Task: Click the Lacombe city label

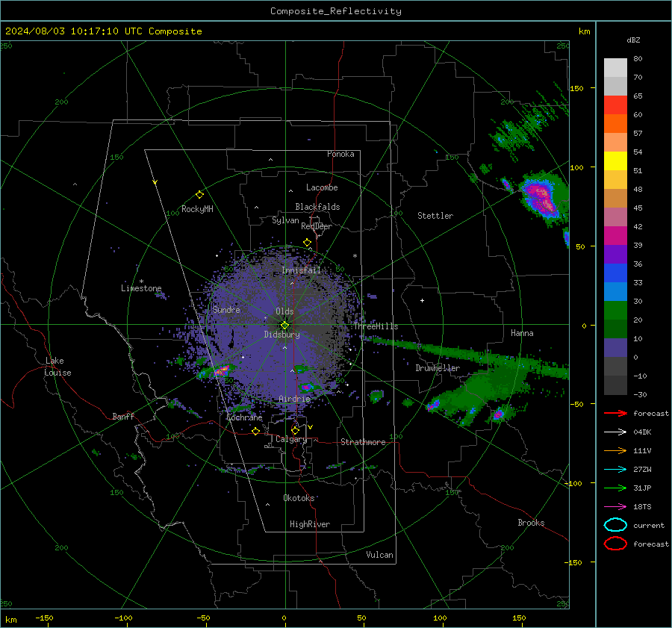Action: pyautogui.click(x=322, y=187)
